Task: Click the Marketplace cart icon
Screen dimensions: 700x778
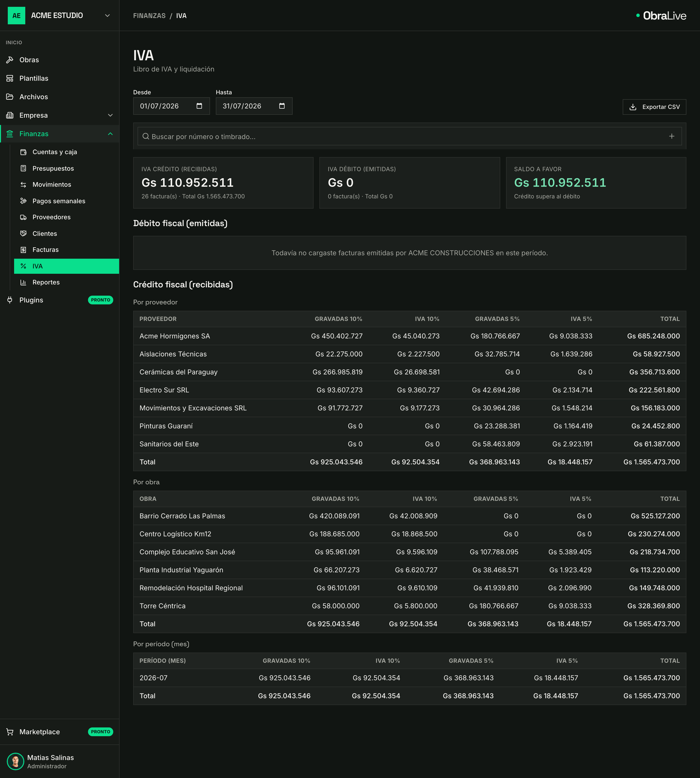Action: click(10, 732)
